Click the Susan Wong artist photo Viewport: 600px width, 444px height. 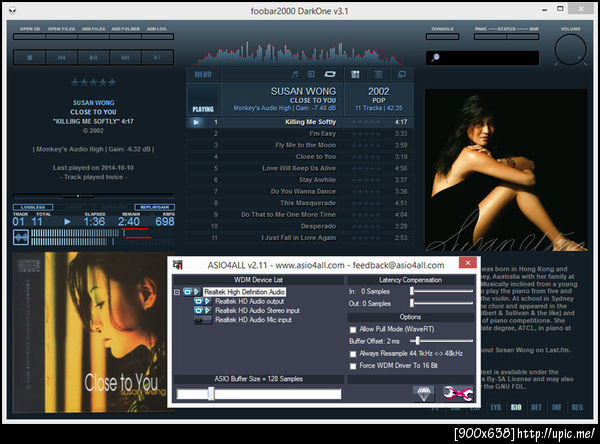pyautogui.click(x=506, y=170)
